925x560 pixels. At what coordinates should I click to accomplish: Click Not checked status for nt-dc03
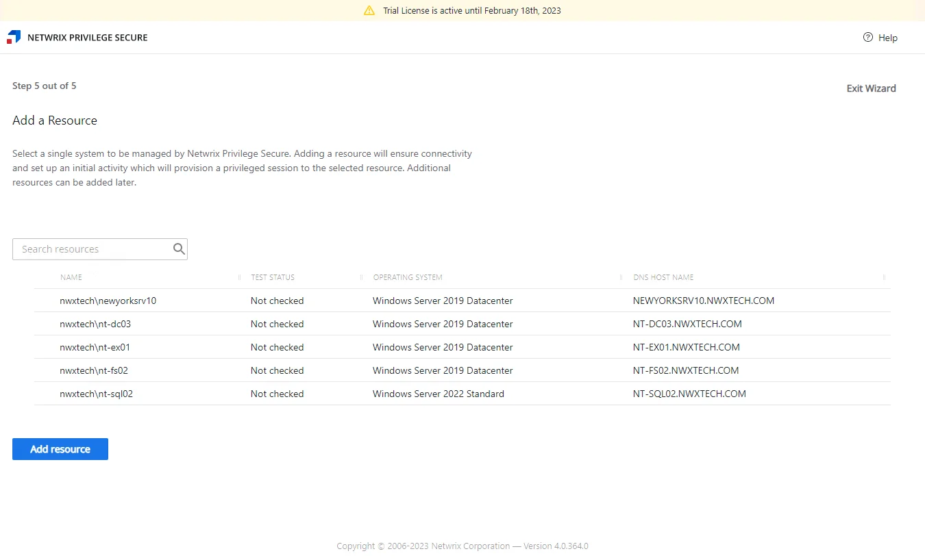pyautogui.click(x=277, y=324)
